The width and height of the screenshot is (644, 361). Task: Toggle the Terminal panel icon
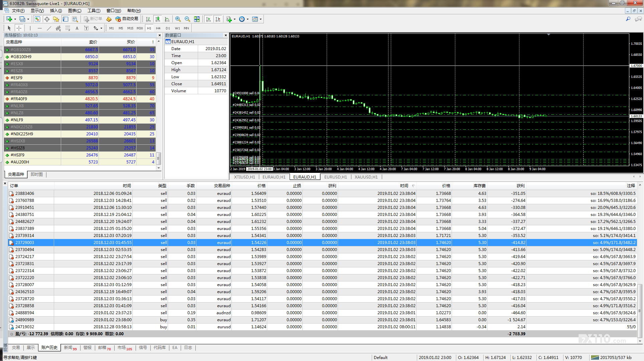(65, 19)
